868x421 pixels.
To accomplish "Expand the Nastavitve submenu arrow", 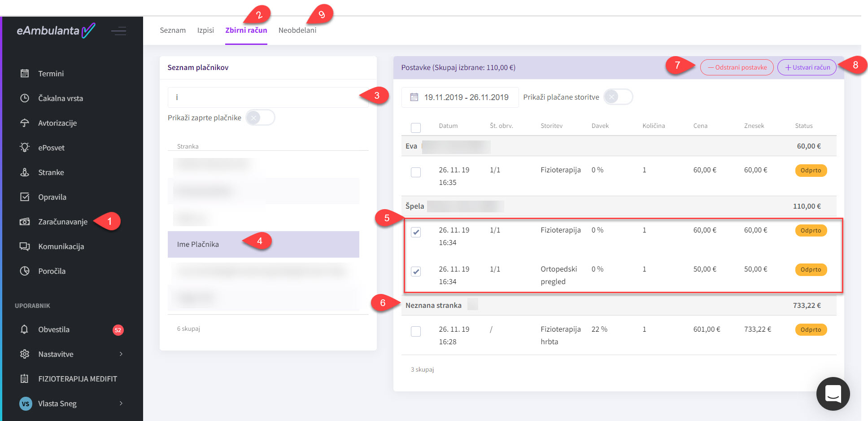I will coord(121,354).
